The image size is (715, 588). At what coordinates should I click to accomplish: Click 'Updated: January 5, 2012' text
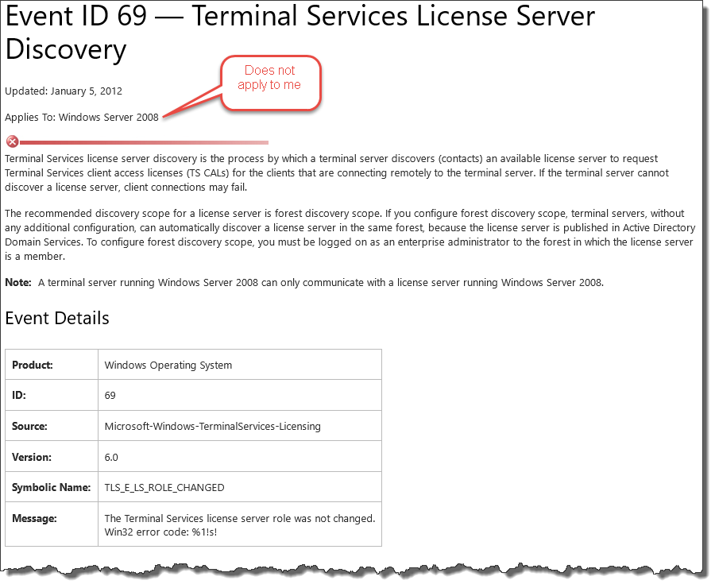[x=64, y=91]
